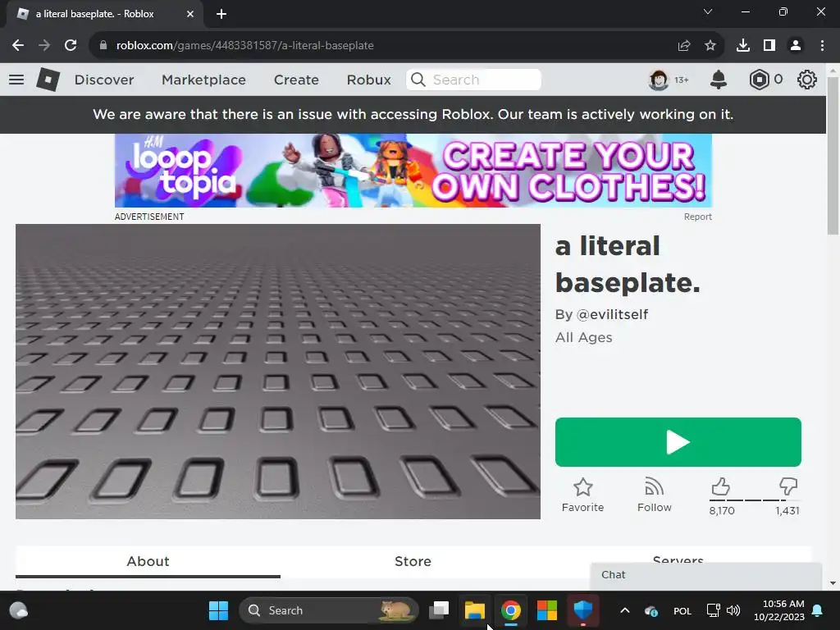Screen dimensions: 840x630
Task: Open the notifications bell in Roblox header
Action: click(719, 80)
